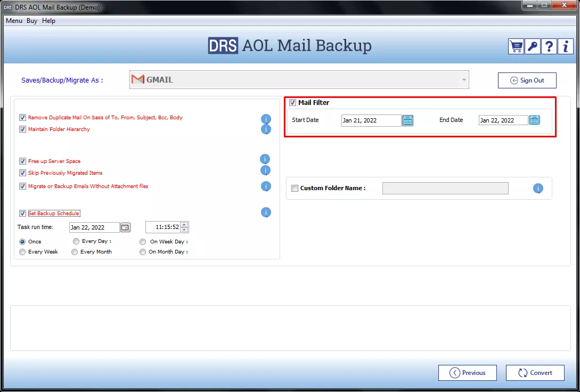Image resolution: width=580 pixels, height=392 pixels.
Task: Increase the task run time with the up arrow
Action: [184, 225]
